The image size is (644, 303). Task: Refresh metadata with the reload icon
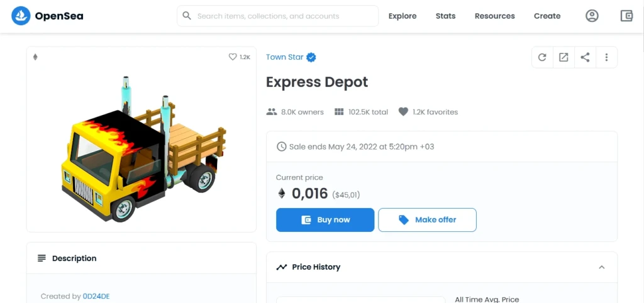(542, 57)
